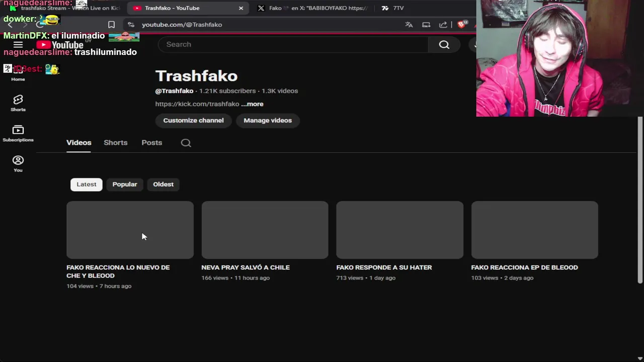Click the Manage videos button
The width and height of the screenshot is (644, 362).
click(268, 120)
